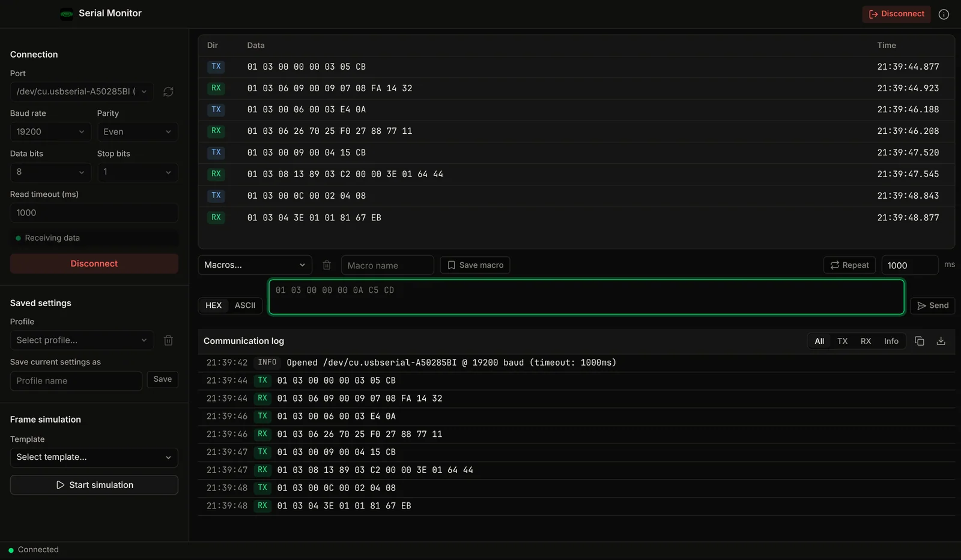Refresh the serial port list

click(x=168, y=92)
